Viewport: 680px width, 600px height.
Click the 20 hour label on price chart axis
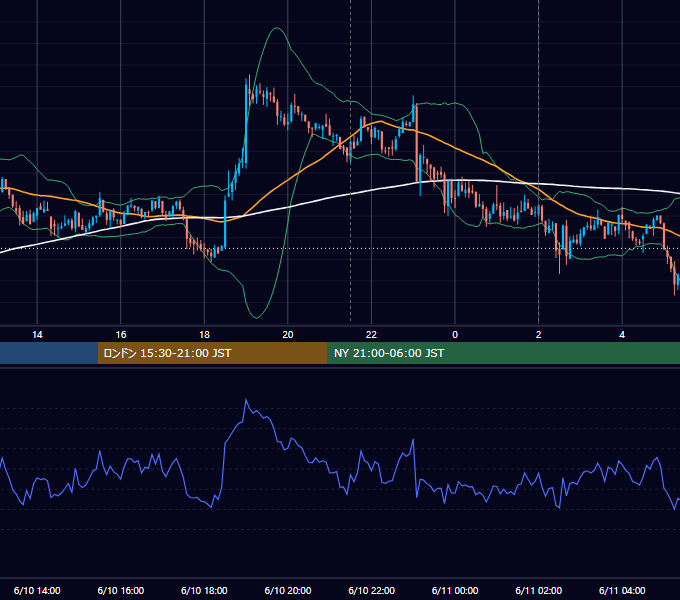288,335
